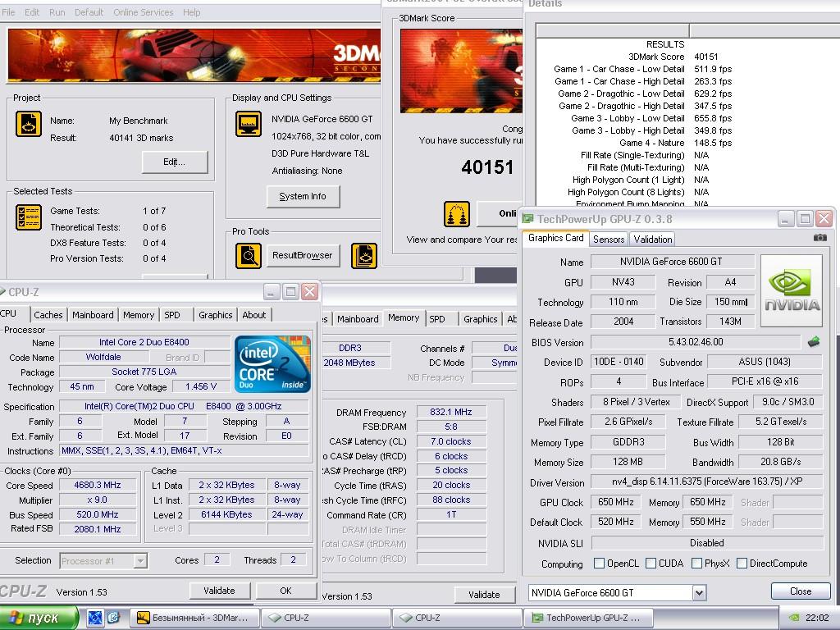This screenshot has height=630, width=840.
Task: Open the About tab in front CPU-Z
Action: tap(254, 315)
